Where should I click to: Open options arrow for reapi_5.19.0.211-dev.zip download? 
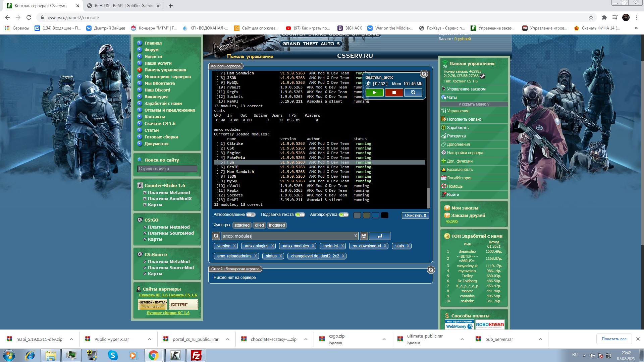click(71, 339)
